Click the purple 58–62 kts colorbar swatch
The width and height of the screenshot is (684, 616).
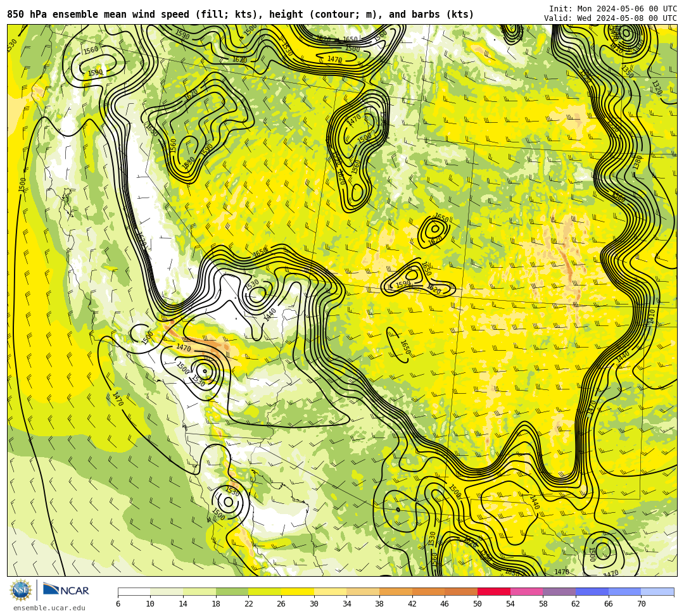click(x=559, y=591)
